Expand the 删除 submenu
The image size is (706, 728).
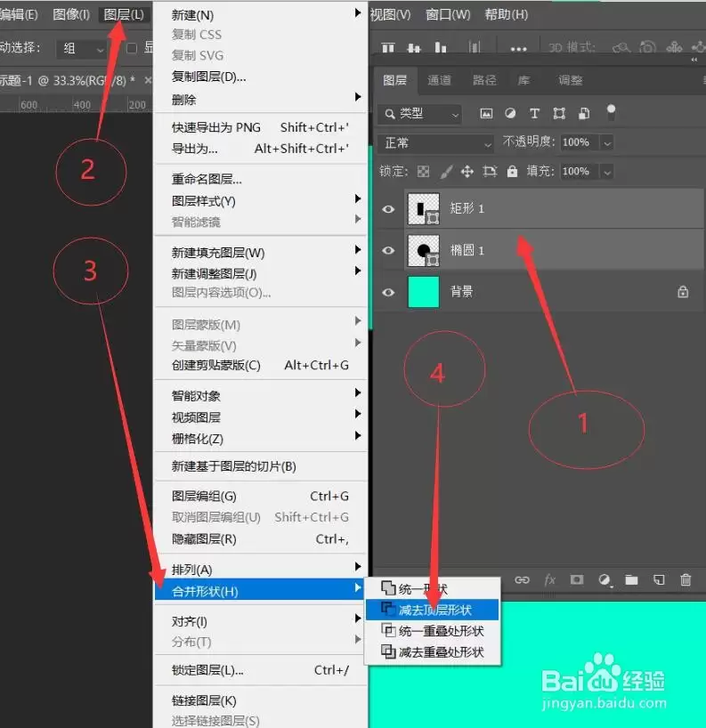357,97
